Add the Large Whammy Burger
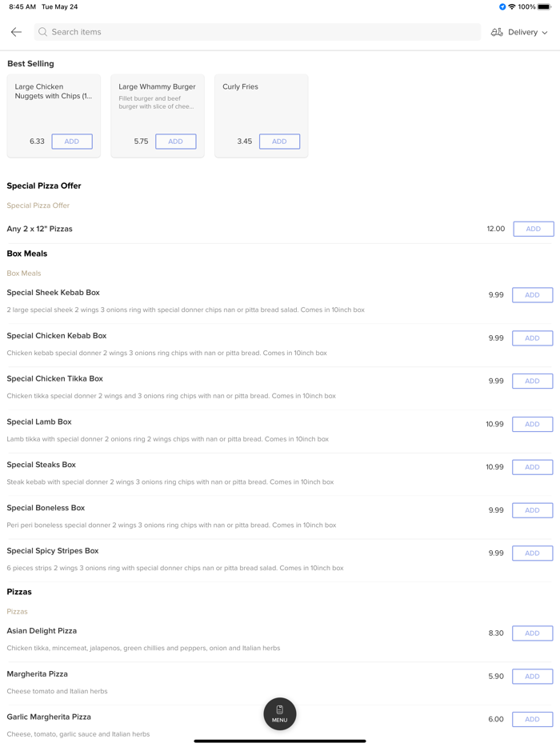 point(175,142)
